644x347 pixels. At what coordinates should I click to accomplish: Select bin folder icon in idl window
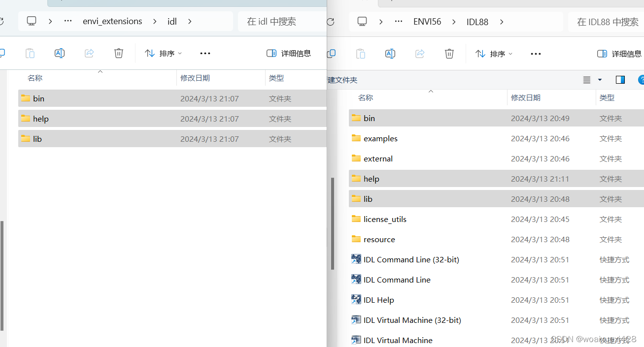26,98
